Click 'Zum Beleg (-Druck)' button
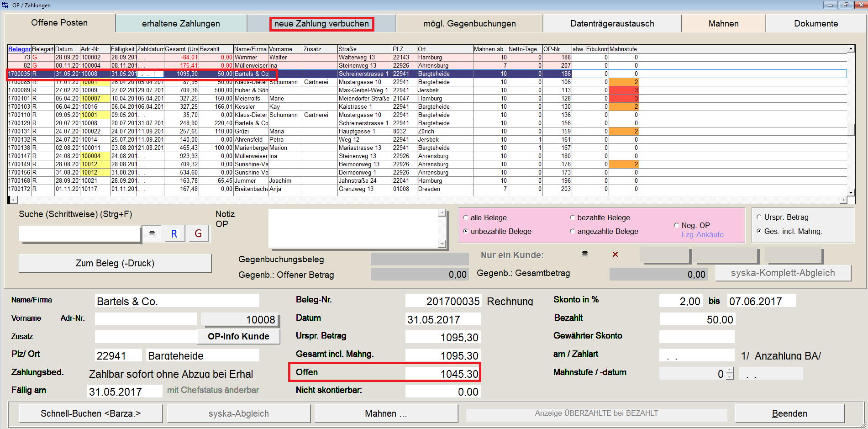868x429 pixels. point(115,263)
